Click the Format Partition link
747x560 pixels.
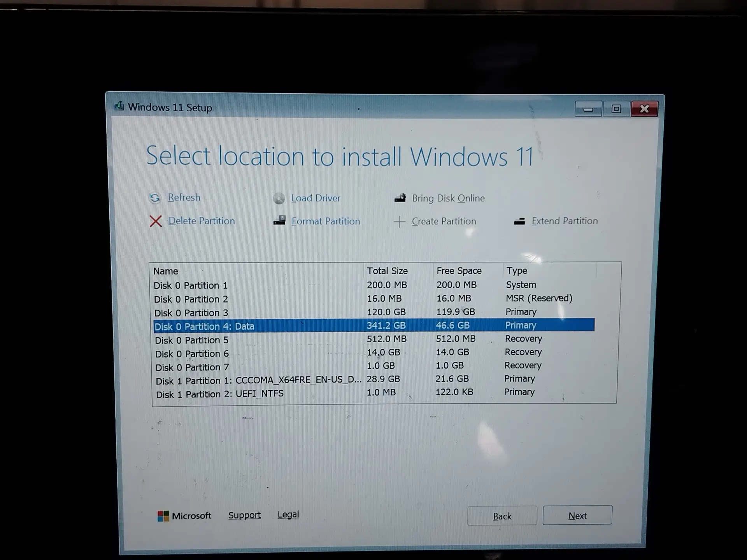[x=326, y=221]
